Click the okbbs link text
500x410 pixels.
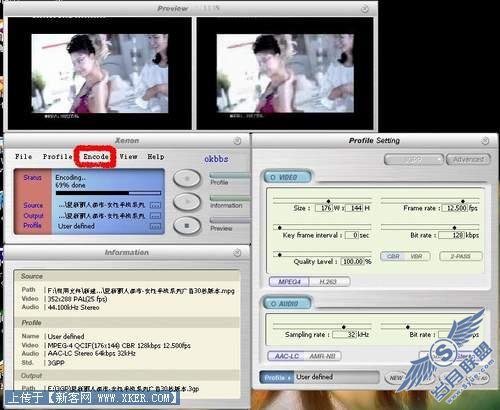(x=216, y=159)
